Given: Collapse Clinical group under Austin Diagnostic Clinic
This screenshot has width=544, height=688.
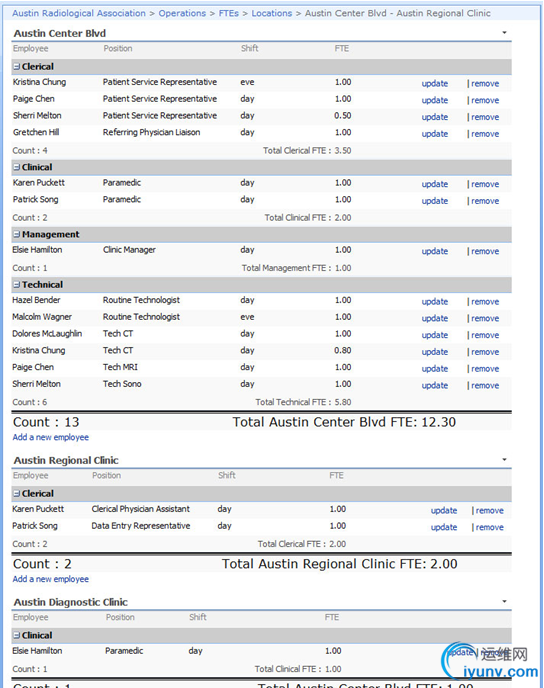Looking at the screenshot, I should point(17,635).
